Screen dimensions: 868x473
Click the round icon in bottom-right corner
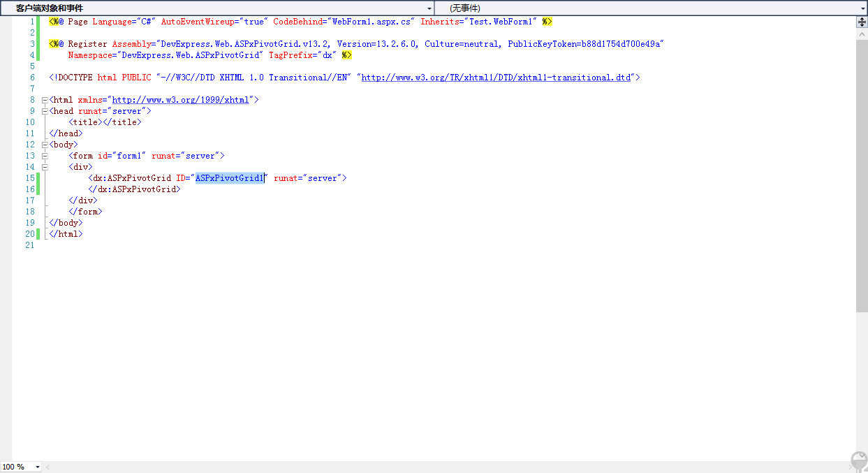(859, 461)
